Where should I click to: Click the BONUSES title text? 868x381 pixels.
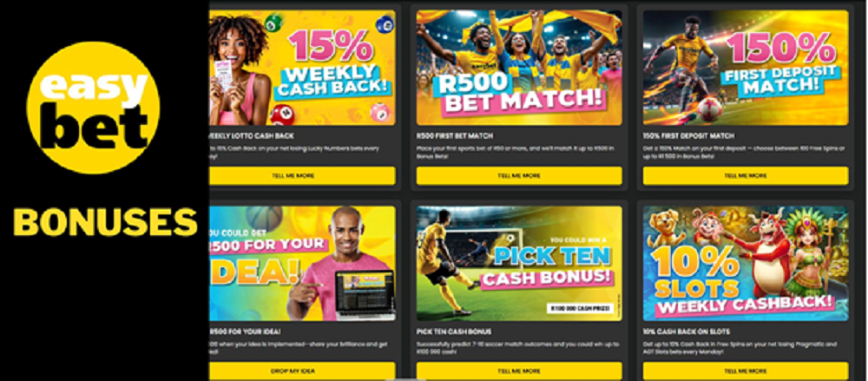click(x=105, y=222)
